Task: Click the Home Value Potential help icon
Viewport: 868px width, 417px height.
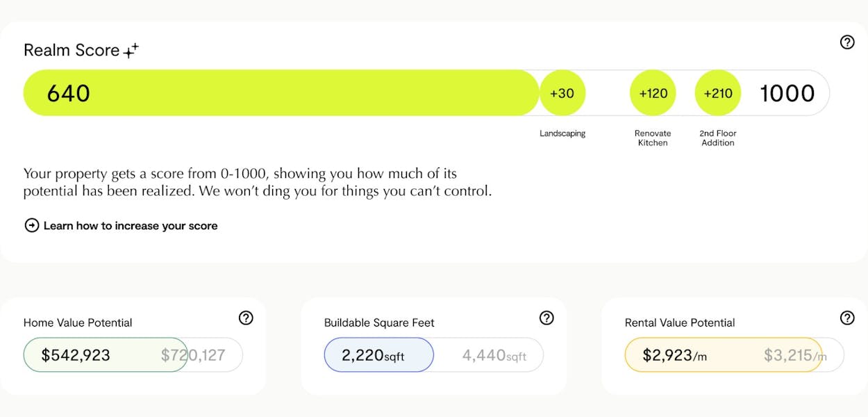Action: [246, 318]
